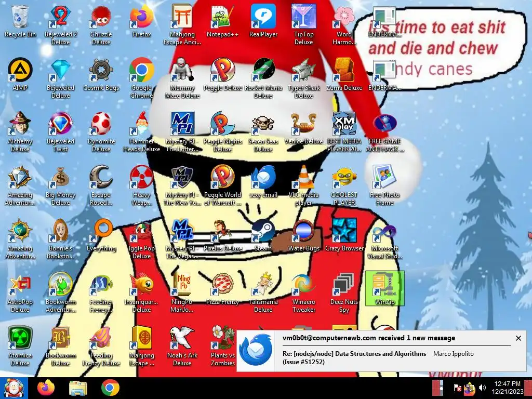Select the highlighted WinZip icon
532x399 pixels.
pos(385,288)
